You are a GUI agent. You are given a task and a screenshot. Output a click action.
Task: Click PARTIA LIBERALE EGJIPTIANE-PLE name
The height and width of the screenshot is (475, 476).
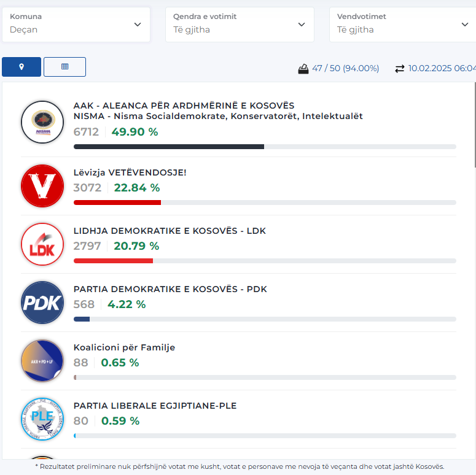point(155,406)
